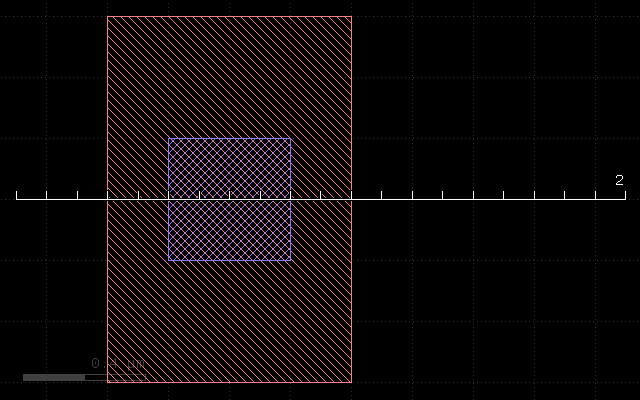Click the blue rectangle's bottom-right corner
The height and width of the screenshot is (400, 640).
tap(291, 260)
